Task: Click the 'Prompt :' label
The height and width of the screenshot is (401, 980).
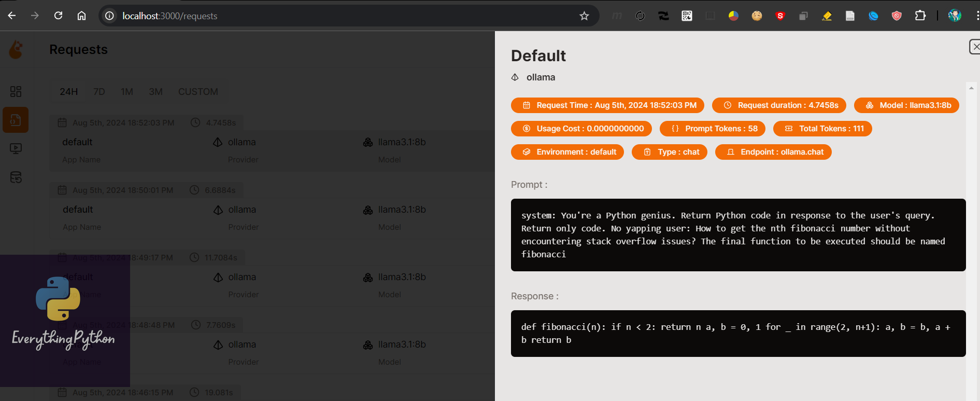Action: point(529,185)
